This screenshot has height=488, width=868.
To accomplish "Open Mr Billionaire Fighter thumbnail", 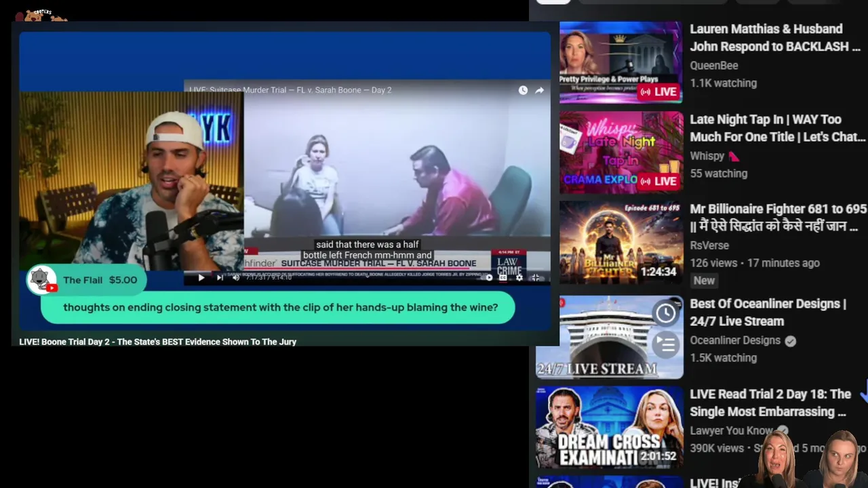I will (620, 242).
